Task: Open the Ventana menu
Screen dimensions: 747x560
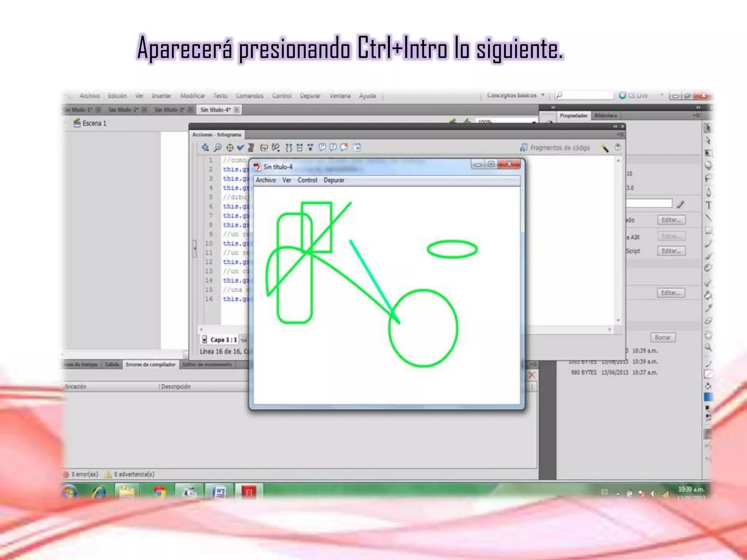Action: click(340, 96)
